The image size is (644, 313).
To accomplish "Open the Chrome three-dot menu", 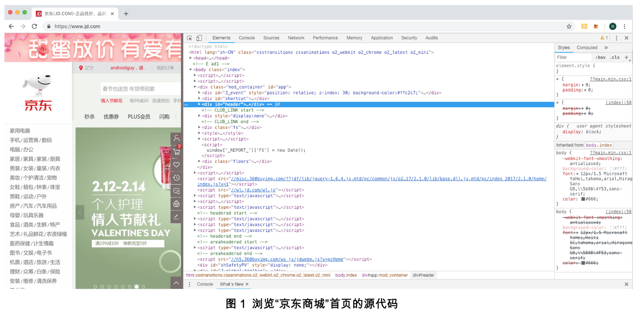I will 625,26.
